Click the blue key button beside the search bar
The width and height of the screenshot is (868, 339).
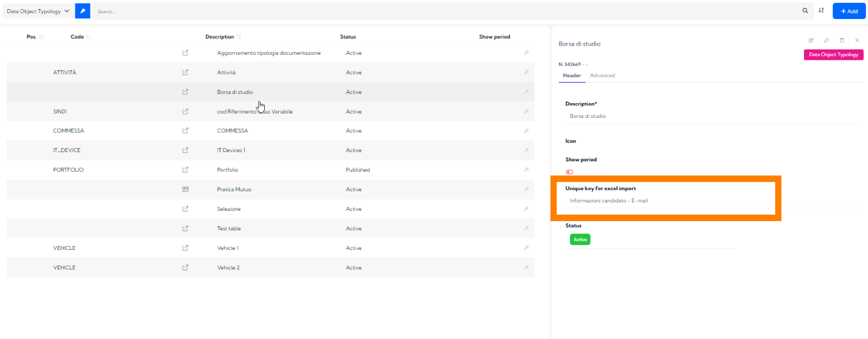[82, 11]
